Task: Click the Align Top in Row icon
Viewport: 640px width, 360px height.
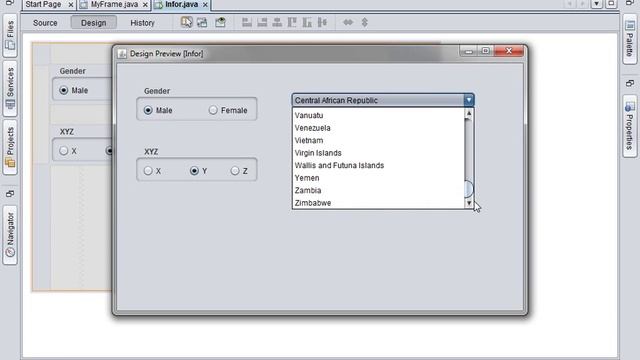Action: [292, 22]
